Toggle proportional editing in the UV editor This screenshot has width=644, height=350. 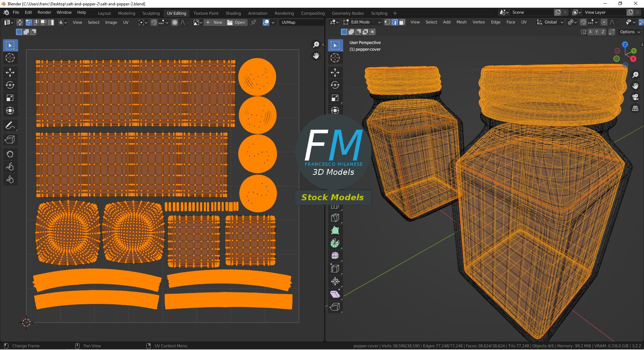click(x=175, y=23)
